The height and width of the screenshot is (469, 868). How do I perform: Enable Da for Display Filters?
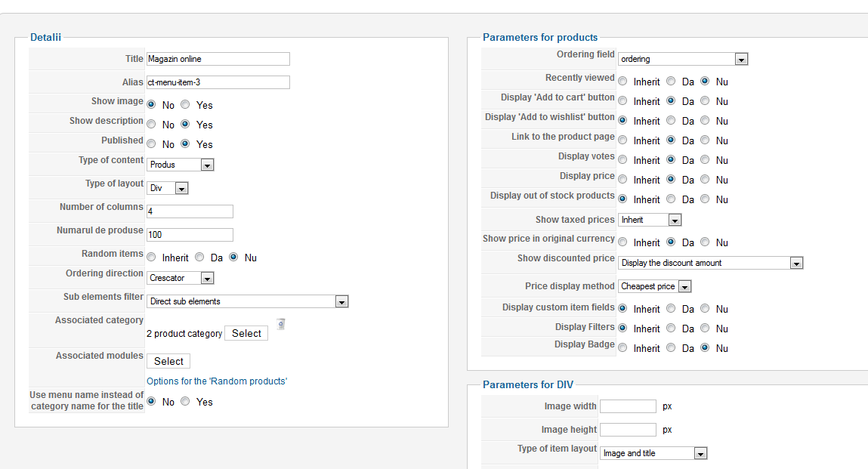[x=670, y=329]
